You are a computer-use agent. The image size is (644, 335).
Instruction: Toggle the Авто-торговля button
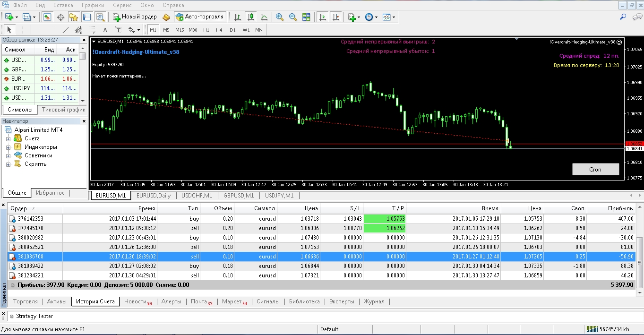coord(200,17)
